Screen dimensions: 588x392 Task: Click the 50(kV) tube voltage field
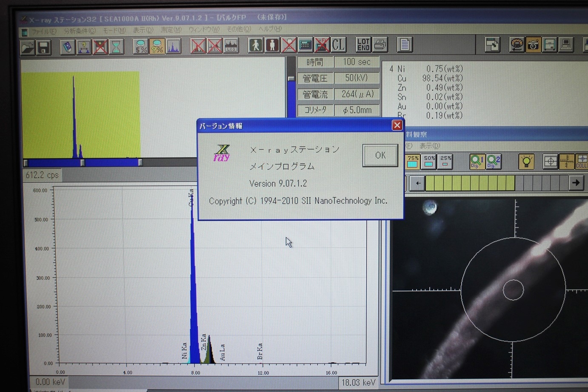click(x=357, y=78)
